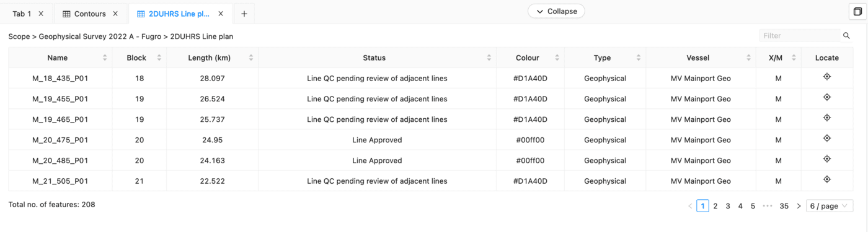Click the panel layout icon top right
This screenshot has width=868, height=232.
pos(857,12)
